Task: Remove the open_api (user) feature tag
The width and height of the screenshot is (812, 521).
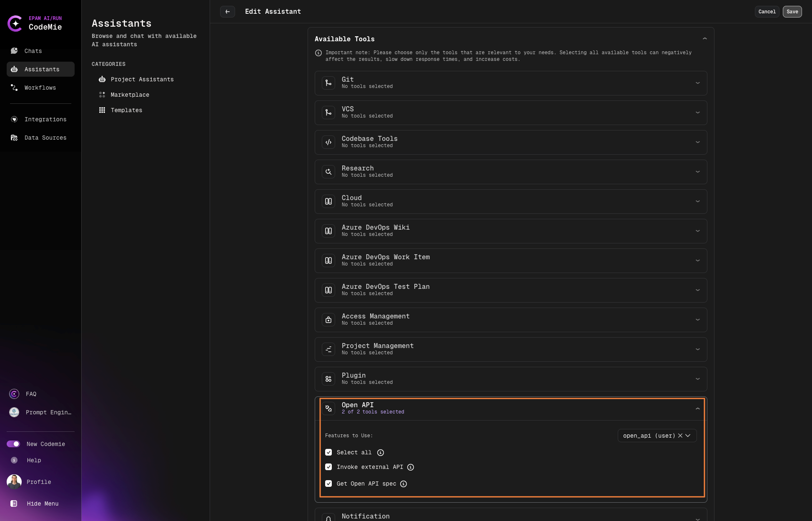Action: pos(680,436)
